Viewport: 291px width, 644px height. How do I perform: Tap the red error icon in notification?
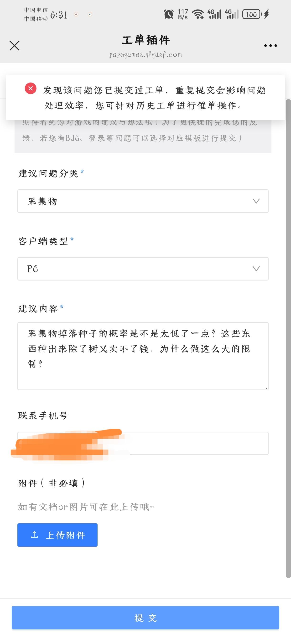(31, 88)
